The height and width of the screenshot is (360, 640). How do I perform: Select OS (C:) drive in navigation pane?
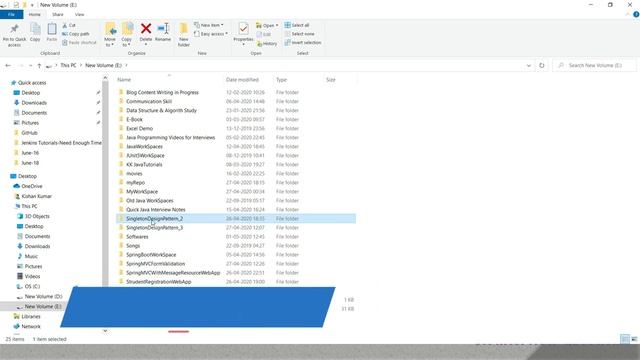point(32,286)
